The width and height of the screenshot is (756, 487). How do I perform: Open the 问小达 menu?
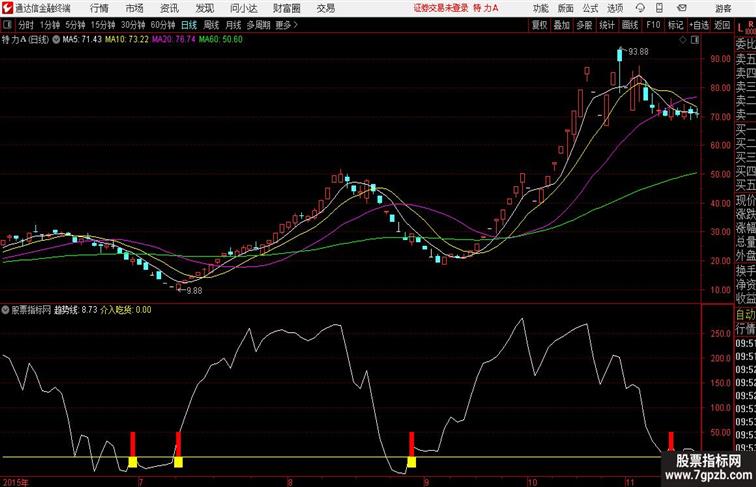pyautogui.click(x=243, y=8)
